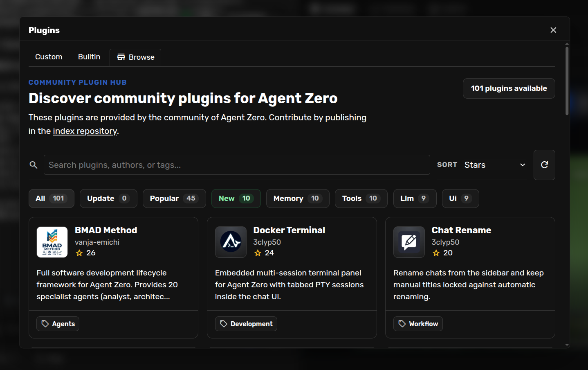Filter by All 101 plugins

(x=52, y=199)
